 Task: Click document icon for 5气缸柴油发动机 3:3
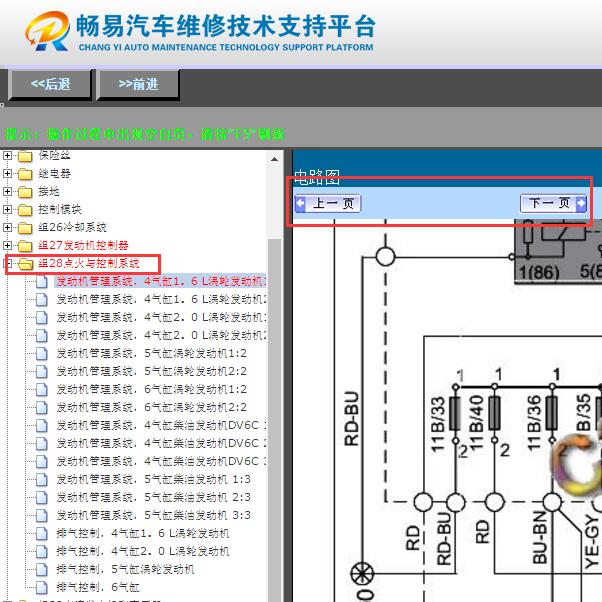pyautogui.click(x=41, y=516)
